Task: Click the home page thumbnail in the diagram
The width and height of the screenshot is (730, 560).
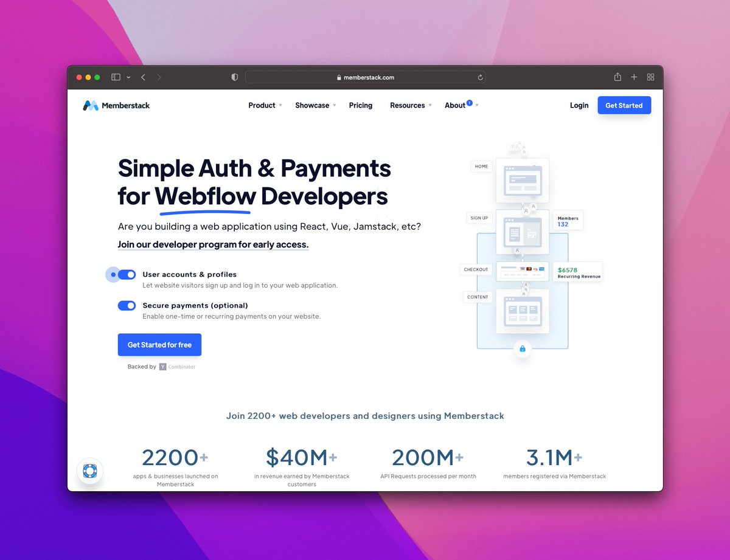Action: click(x=523, y=181)
